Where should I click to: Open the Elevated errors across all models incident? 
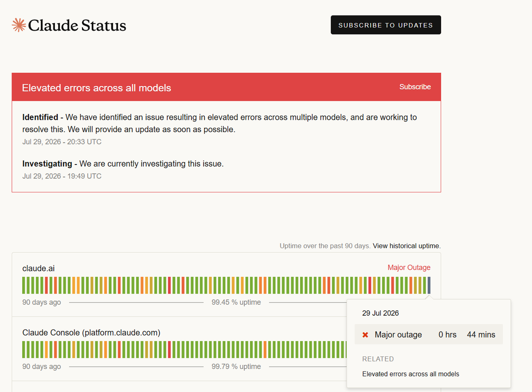coord(97,88)
